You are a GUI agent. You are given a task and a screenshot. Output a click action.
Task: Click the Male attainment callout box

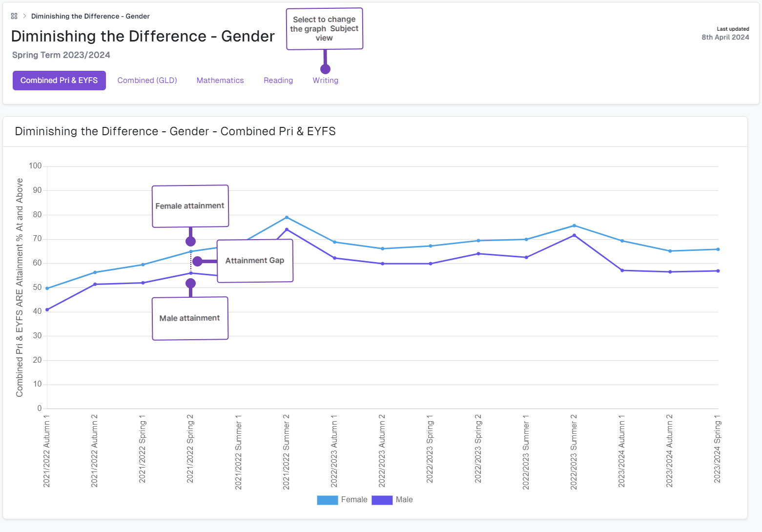(x=190, y=318)
